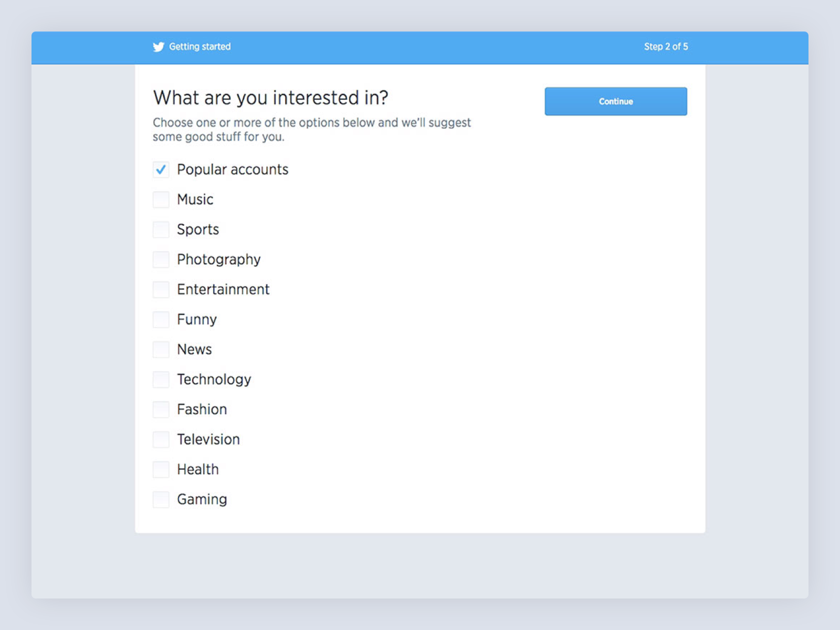
Task: Select Photography as an interest
Action: coord(161,259)
